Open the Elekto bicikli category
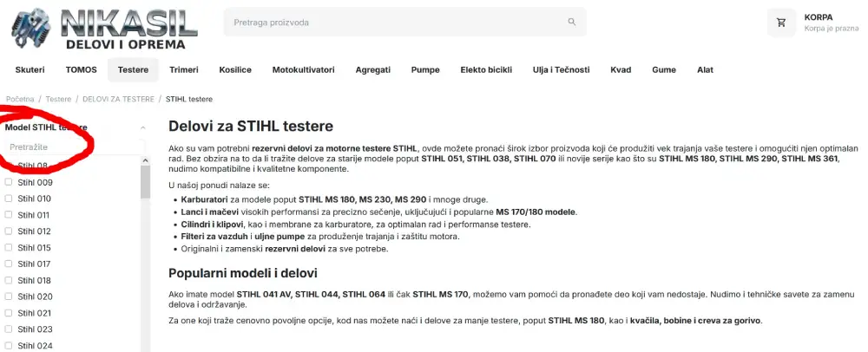Viewport: 868px width, 352px height. (486, 69)
